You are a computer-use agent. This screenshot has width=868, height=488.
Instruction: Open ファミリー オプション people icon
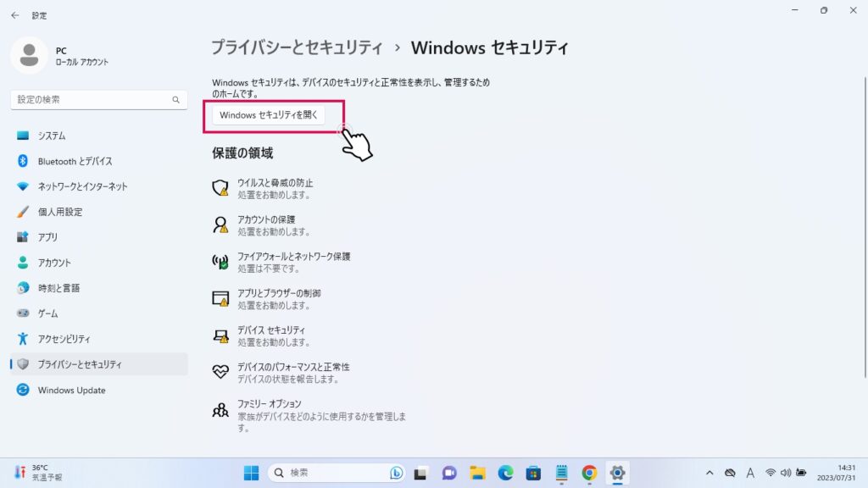click(220, 411)
